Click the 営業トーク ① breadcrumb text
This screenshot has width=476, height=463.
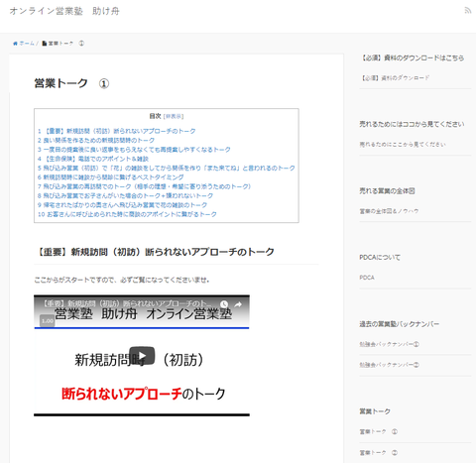(66, 44)
